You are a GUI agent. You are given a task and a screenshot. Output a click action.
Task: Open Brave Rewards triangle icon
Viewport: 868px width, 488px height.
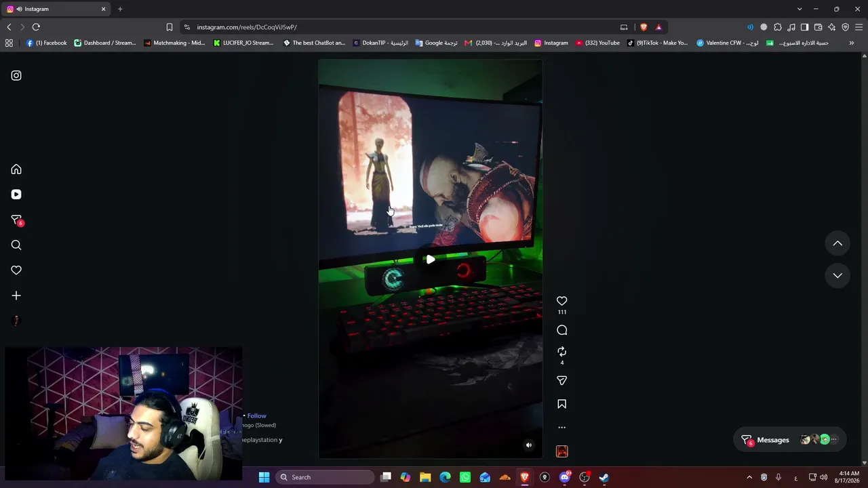coord(658,27)
